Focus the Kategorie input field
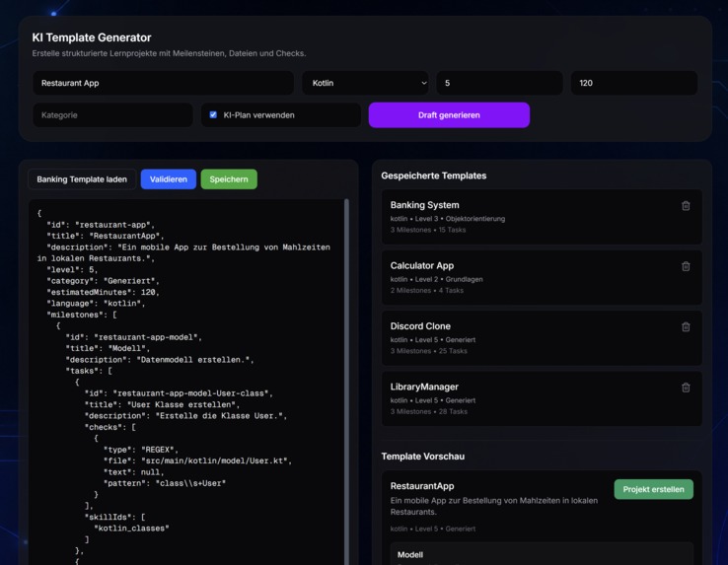Viewport: 728px width, 565px height. pyautogui.click(x=112, y=115)
